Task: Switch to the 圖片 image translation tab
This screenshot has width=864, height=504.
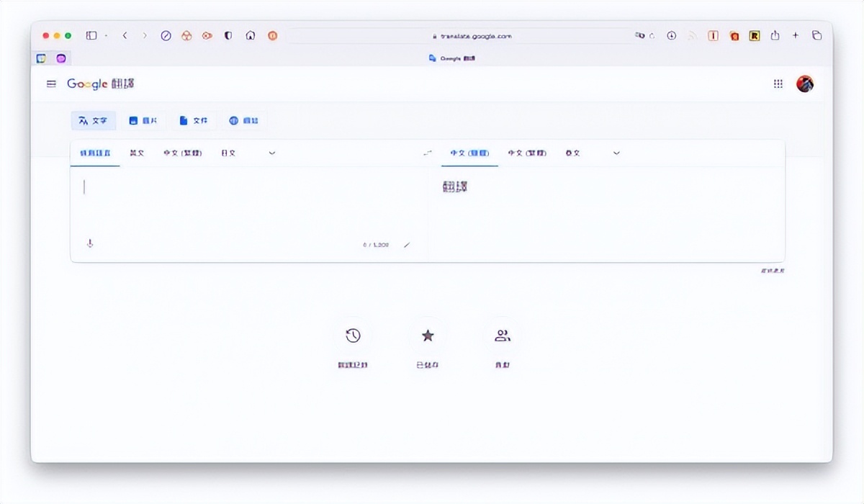Action: click(143, 120)
